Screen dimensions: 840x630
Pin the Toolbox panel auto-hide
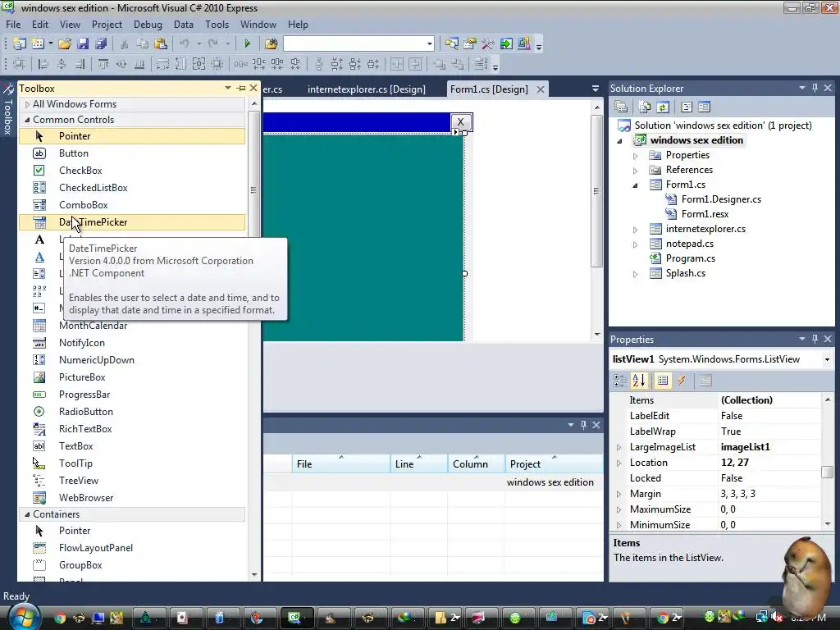[x=241, y=88]
